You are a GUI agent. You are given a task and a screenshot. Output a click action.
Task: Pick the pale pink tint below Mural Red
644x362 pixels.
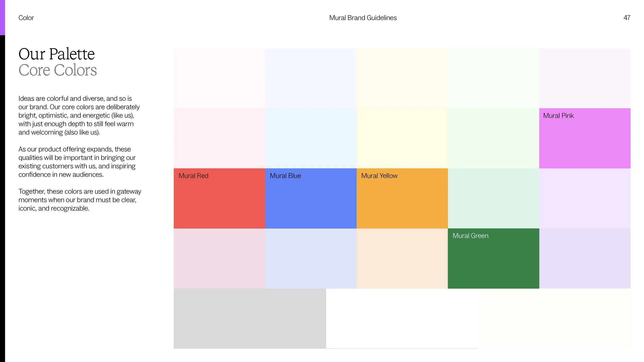tap(219, 258)
